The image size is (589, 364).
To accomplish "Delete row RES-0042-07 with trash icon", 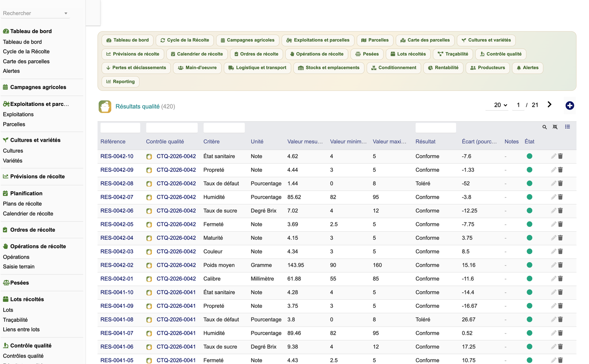I will tap(560, 197).
